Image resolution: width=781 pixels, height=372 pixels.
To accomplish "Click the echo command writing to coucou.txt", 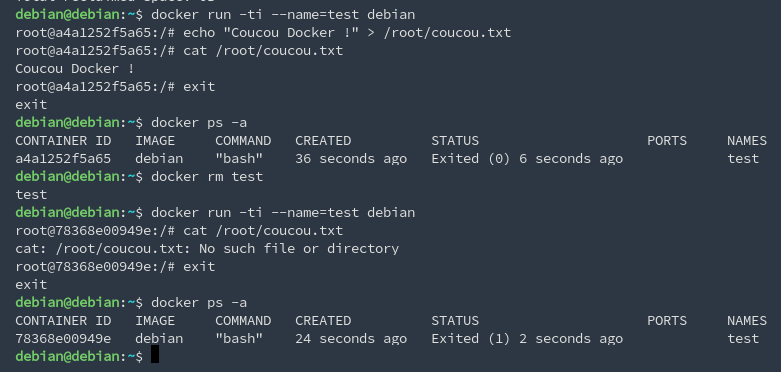I will (347, 33).
